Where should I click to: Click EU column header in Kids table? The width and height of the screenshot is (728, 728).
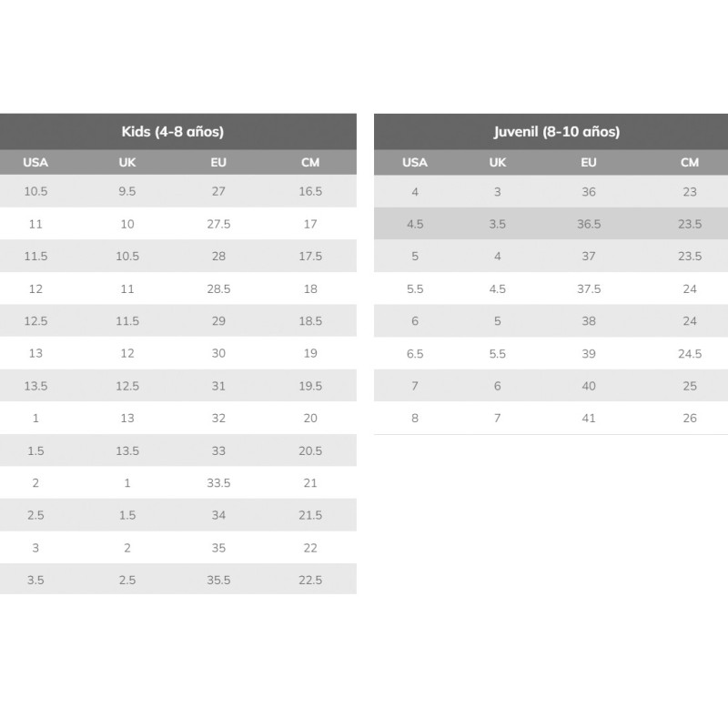tap(218, 163)
